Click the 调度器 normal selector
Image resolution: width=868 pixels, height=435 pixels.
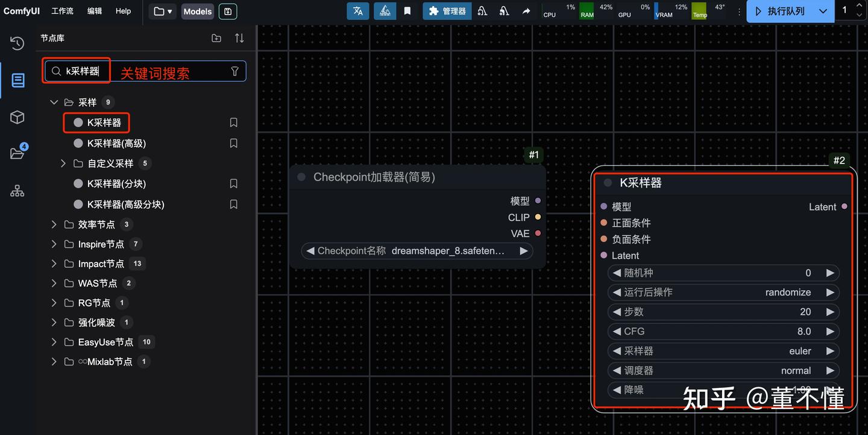coord(723,370)
